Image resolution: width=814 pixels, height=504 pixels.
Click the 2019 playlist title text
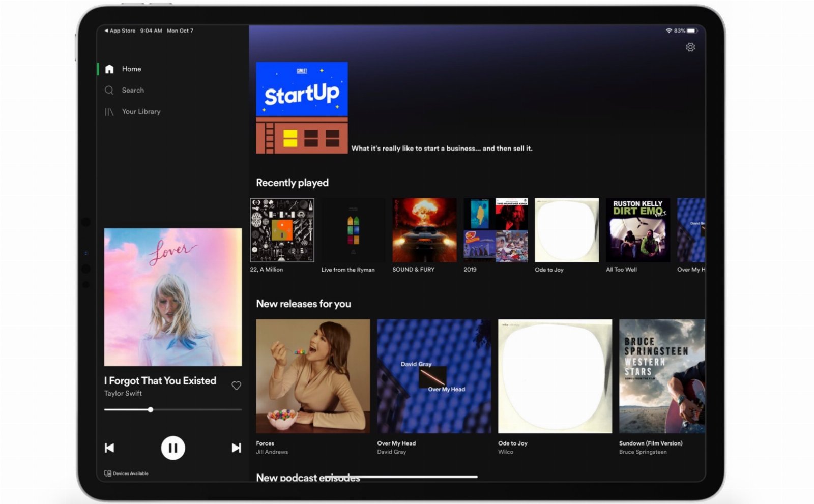click(470, 270)
